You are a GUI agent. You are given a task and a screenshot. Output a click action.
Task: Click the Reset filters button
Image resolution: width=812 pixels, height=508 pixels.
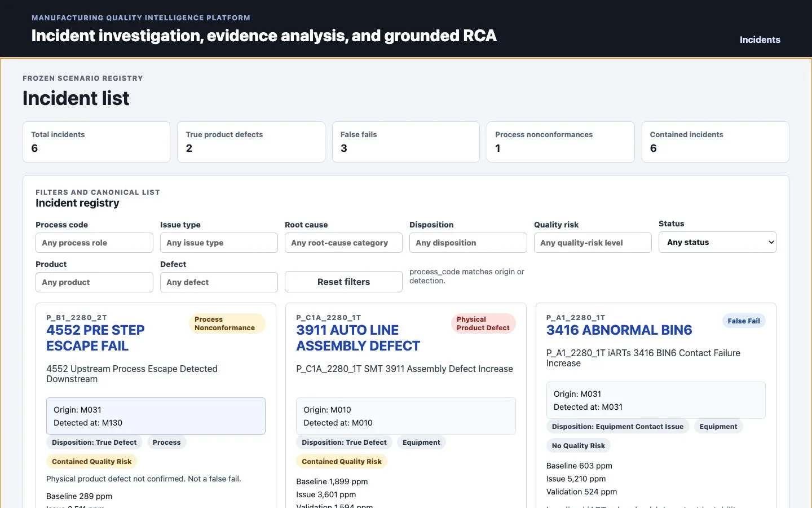(x=343, y=282)
